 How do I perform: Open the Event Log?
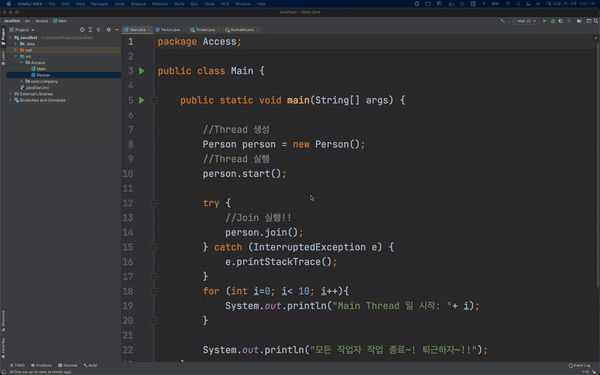pyautogui.click(x=579, y=365)
